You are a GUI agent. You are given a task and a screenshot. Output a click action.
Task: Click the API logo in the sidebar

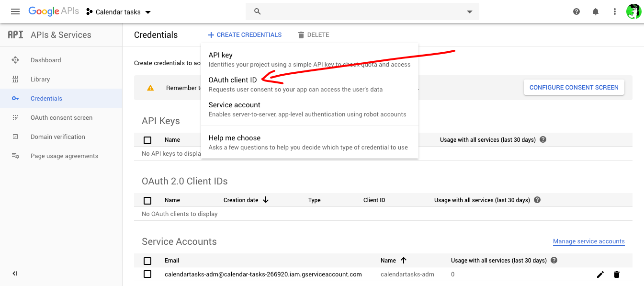click(x=16, y=35)
